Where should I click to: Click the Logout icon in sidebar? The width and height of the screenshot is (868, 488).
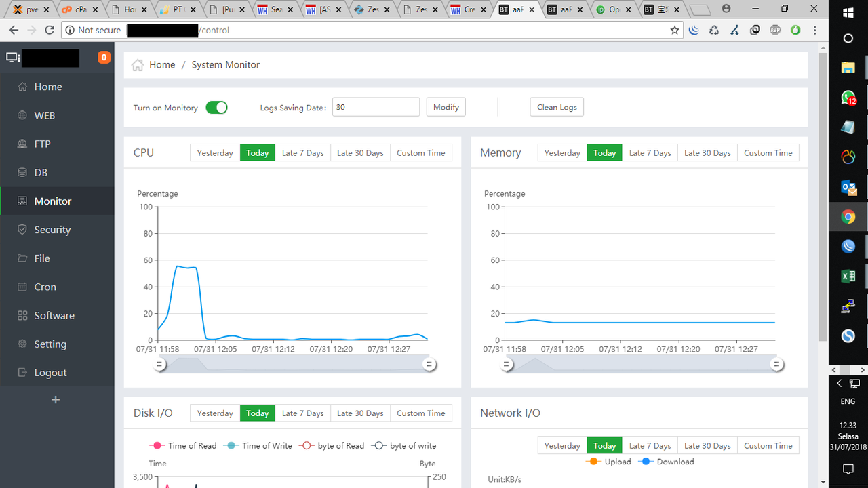pos(22,373)
